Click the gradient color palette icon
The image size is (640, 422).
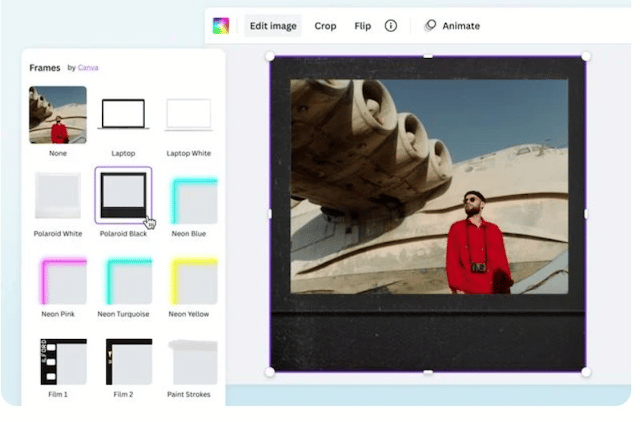(221, 26)
